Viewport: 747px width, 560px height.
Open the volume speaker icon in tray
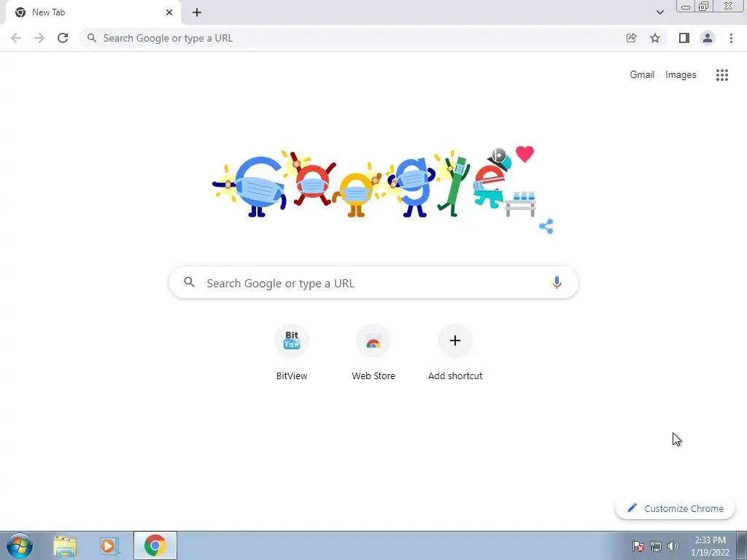point(673,546)
